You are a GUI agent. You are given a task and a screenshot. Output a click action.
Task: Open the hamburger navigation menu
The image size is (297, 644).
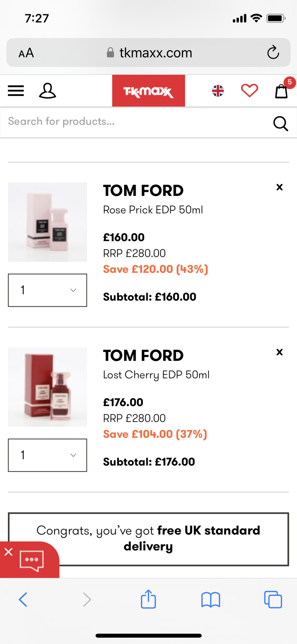click(x=16, y=91)
